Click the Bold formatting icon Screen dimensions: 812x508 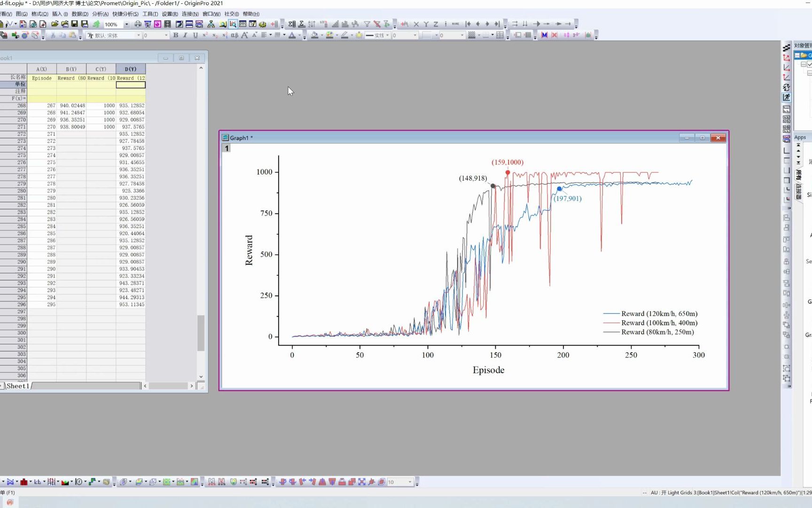(176, 35)
